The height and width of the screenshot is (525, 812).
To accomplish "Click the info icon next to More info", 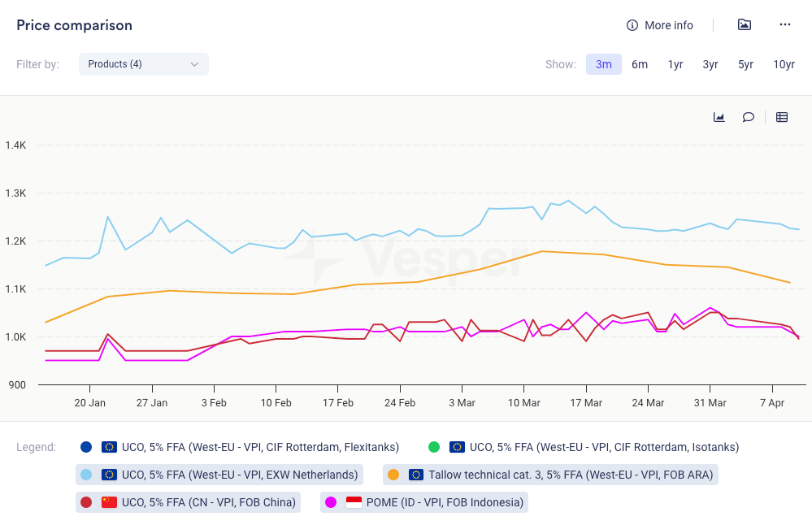I will click(632, 25).
